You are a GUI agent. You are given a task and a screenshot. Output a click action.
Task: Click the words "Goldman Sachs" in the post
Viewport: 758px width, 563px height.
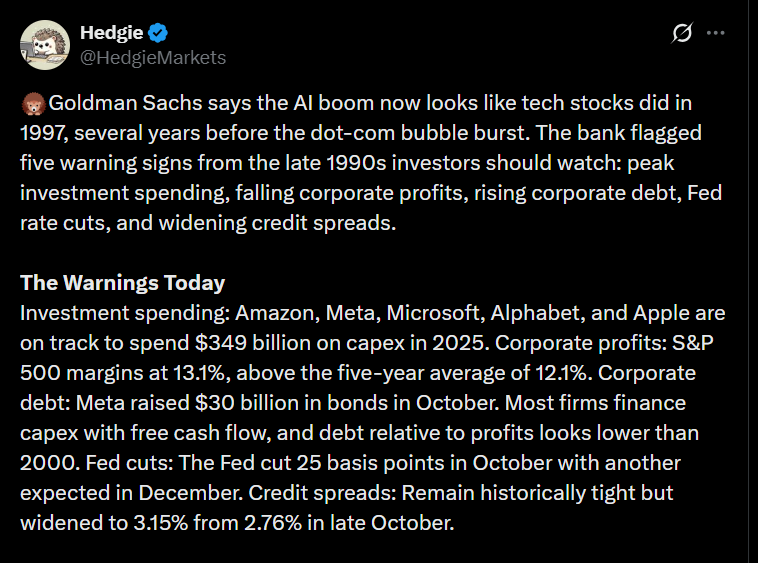coord(108,103)
